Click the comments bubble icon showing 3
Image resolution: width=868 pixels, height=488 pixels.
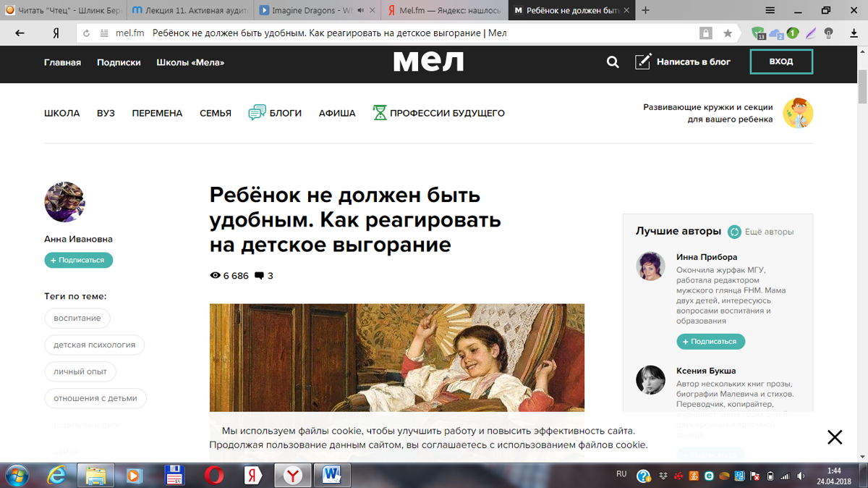[x=259, y=276]
